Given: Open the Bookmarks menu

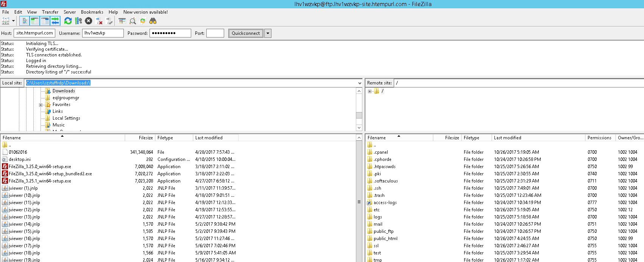Looking at the screenshot, I should point(92,12).
